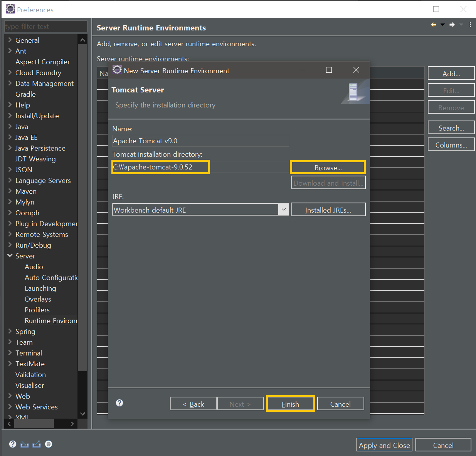Click the help icon in Preferences footer

[13, 444]
